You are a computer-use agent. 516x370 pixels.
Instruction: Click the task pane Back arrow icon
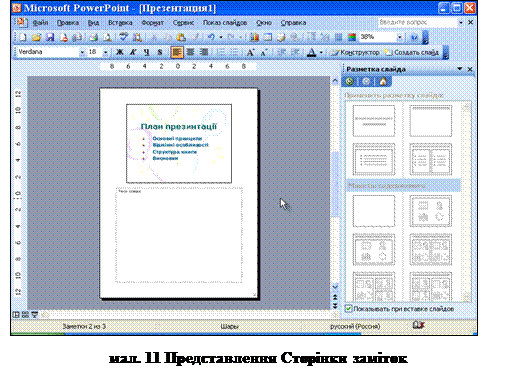tap(349, 81)
